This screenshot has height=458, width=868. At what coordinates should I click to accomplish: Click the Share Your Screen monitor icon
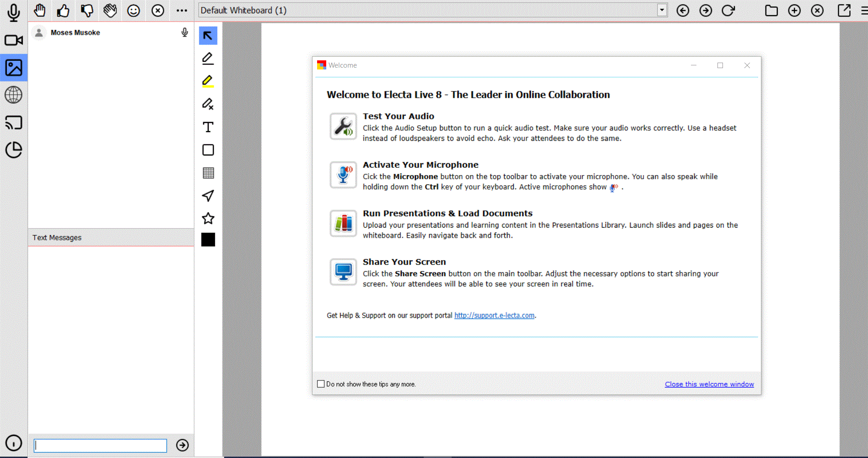pos(343,272)
